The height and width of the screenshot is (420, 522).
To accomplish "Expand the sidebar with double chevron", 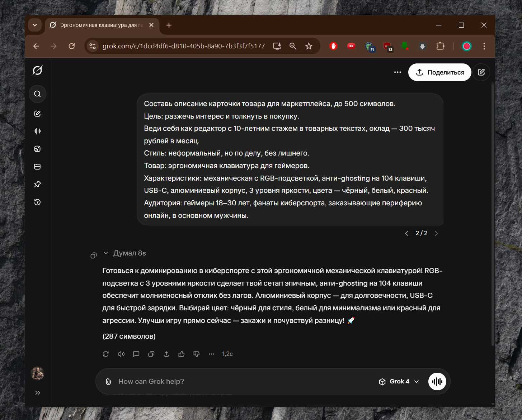I will click(x=37, y=393).
